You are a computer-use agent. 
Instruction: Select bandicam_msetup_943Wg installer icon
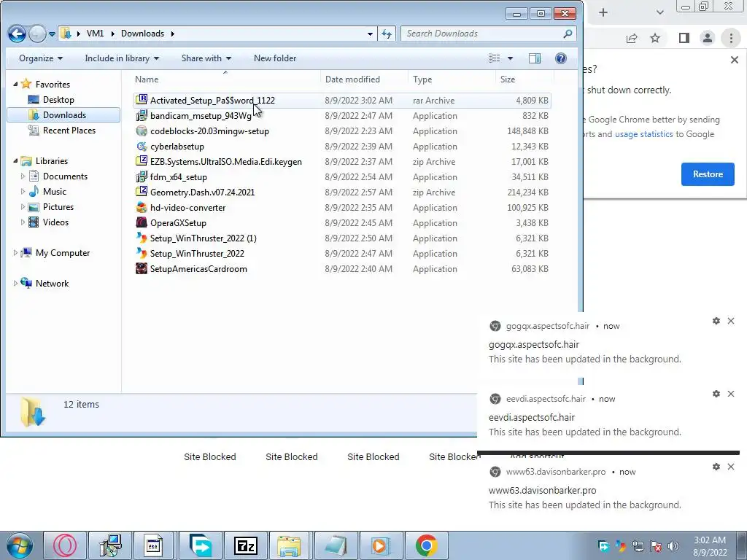(142, 115)
